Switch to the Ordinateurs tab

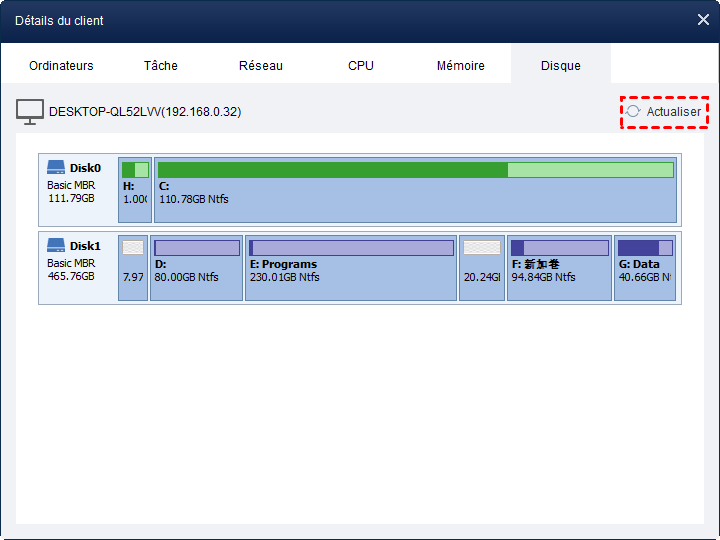(61, 66)
